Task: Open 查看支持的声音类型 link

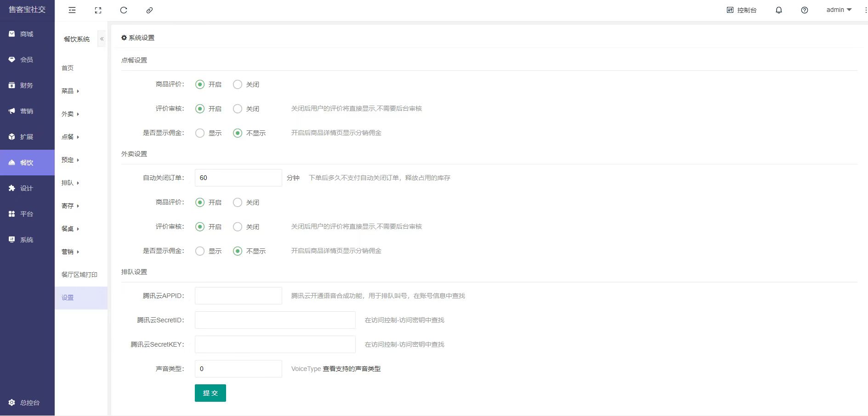Action: coord(352,369)
